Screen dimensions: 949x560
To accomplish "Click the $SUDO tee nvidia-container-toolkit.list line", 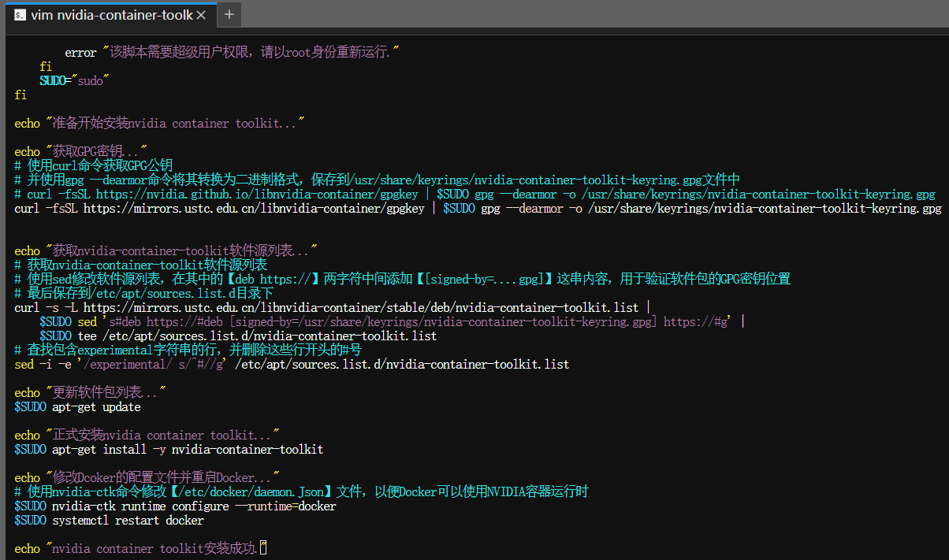I will 238,336.
